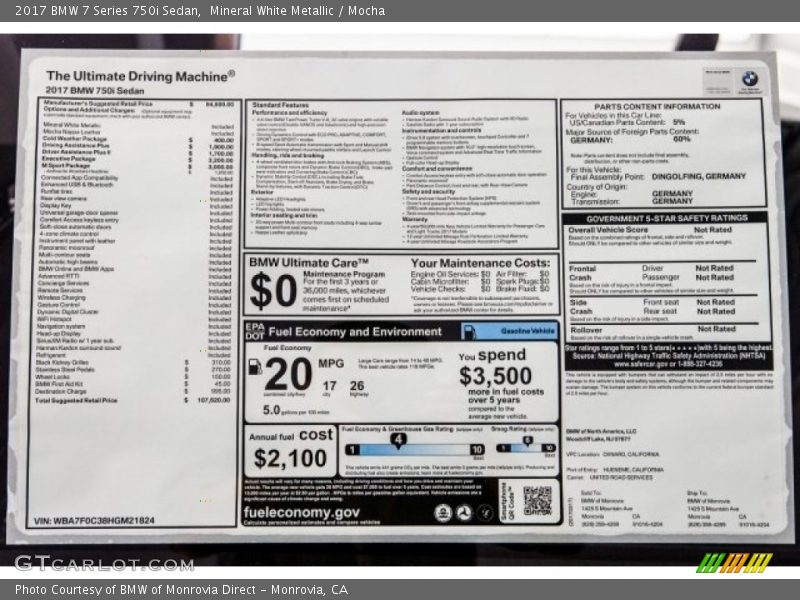This screenshot has width=800, height=600.
Task: Click the 'Head-up Display' included item
Action: (x=134, y=333)
